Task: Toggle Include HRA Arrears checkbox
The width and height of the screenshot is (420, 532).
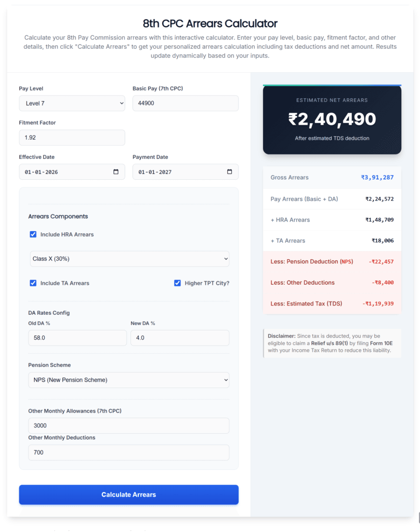Action: click(33, 235)
